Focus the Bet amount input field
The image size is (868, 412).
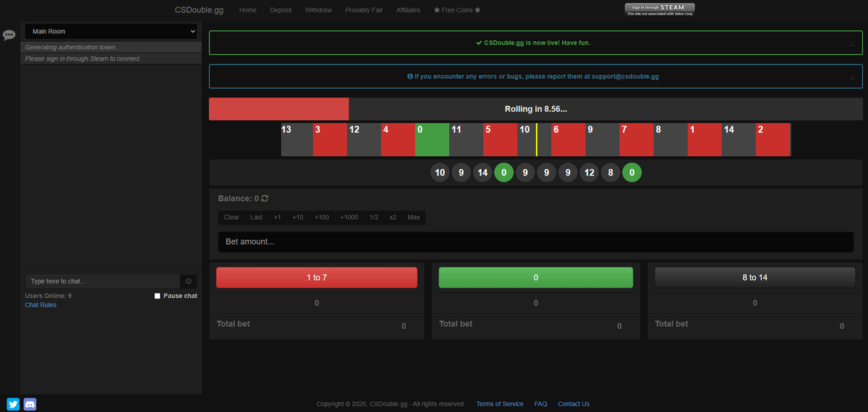(x=535, y=242)
